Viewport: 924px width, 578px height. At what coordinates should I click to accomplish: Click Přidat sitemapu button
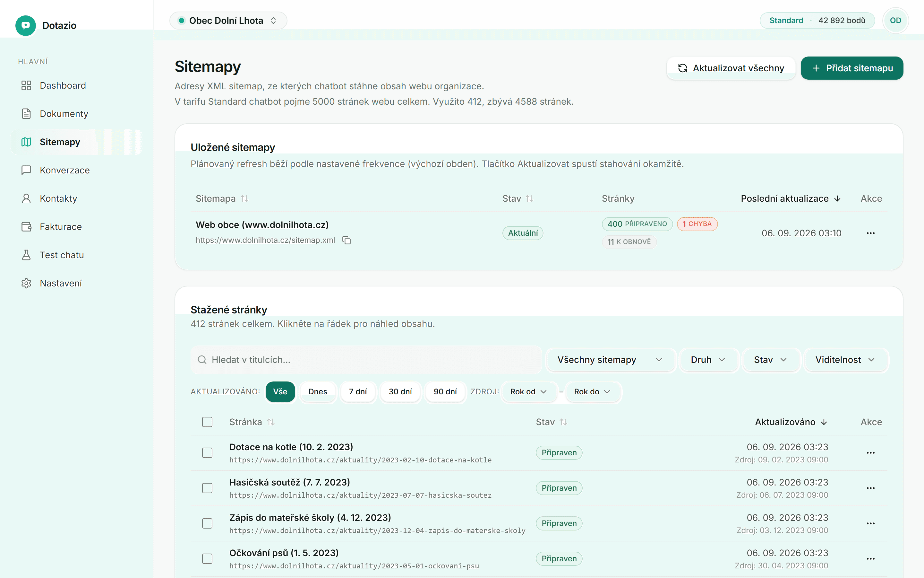pyautogui.click(x=852, y=68)
